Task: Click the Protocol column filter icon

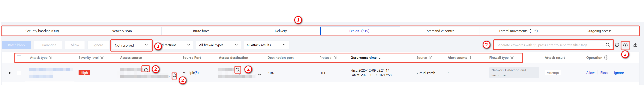Action: click(x=336, y=57)
